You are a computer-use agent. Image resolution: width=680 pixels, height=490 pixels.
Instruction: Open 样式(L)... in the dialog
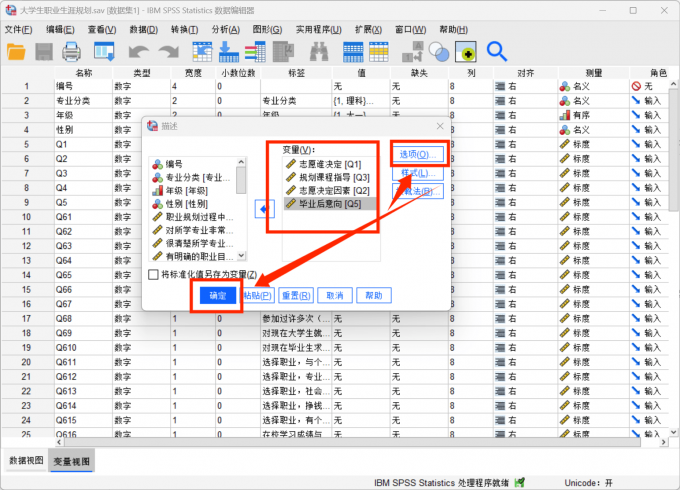coord(418,173)
